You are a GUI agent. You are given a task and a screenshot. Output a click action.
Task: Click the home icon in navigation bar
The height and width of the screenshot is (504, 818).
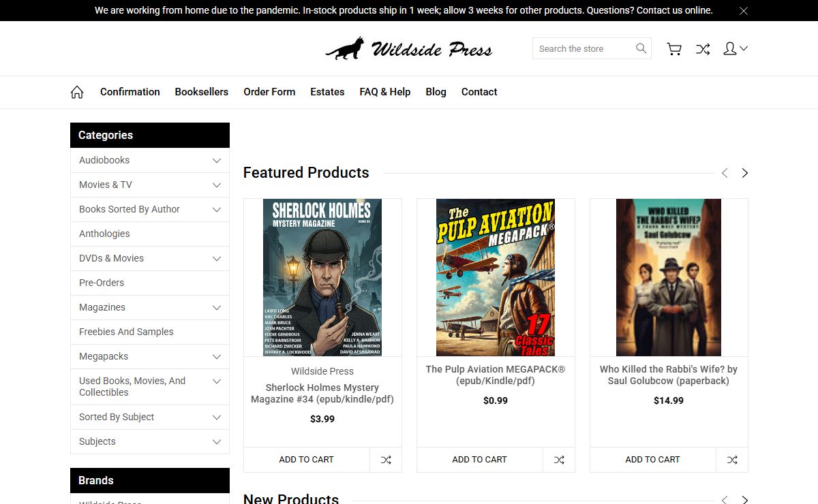click(x=77, y=92)
